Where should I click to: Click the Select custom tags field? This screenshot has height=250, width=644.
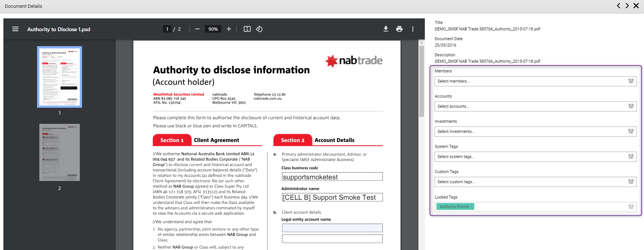[535, 182]
